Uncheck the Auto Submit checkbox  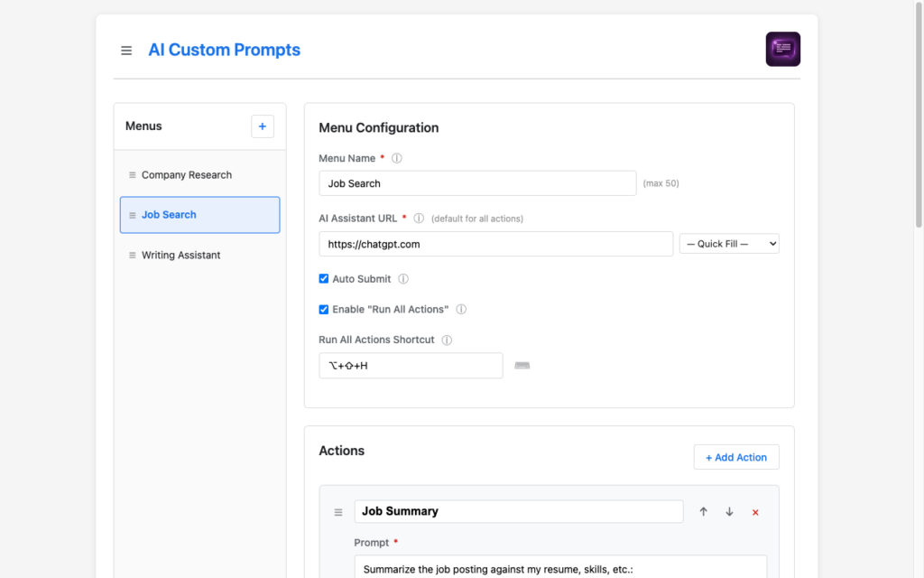coord(324,278)
